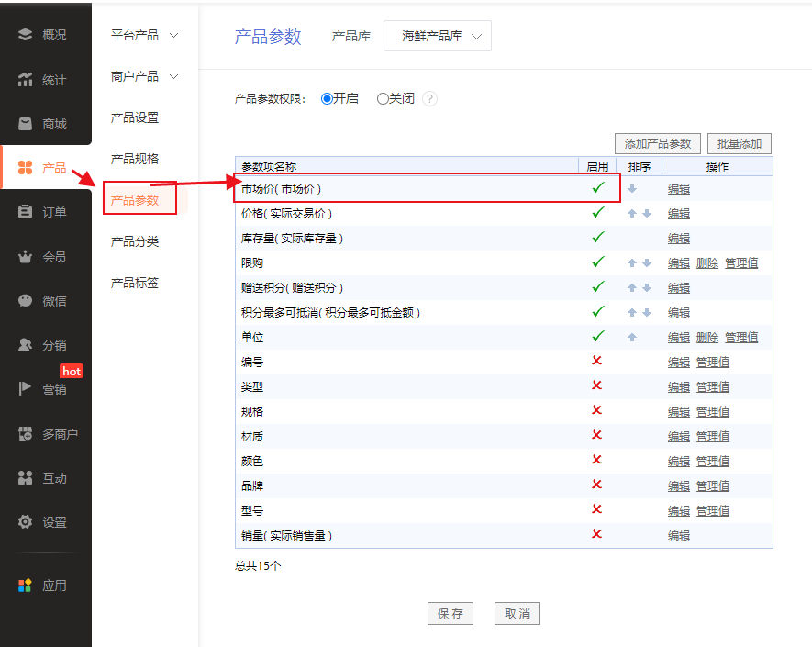
Task: Select the 开启 radio button
Action: [327, 98]
